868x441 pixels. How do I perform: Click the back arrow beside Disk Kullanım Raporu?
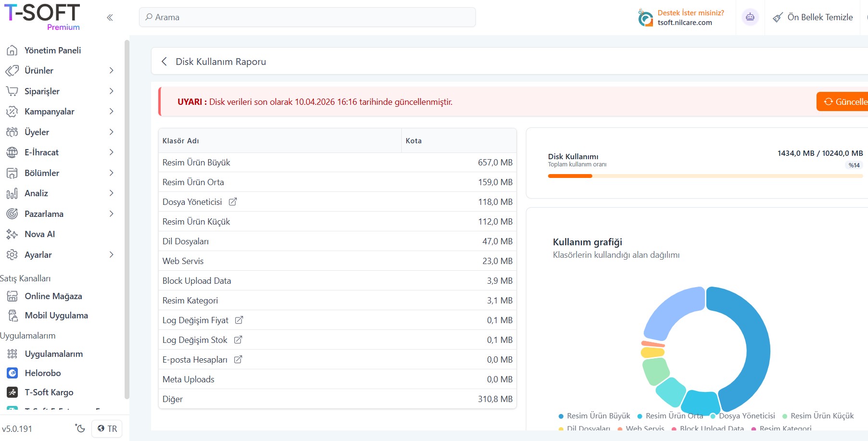[164, 62]
